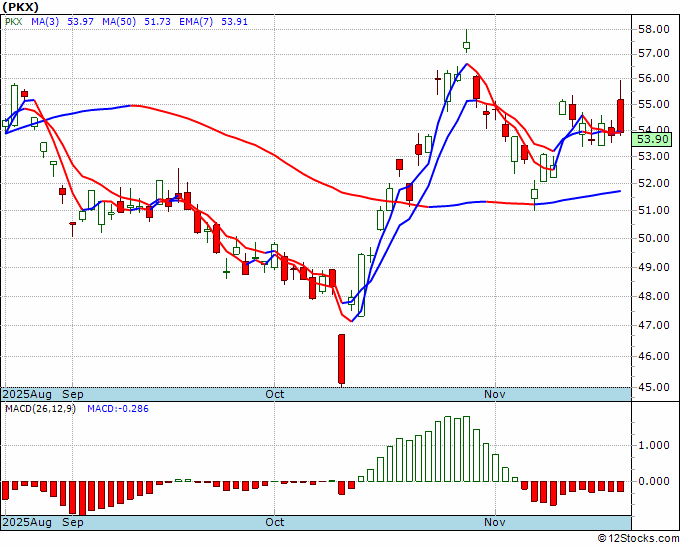Click the 55.00 price axis label
The image size is (680, 546).
click(654, 105)
